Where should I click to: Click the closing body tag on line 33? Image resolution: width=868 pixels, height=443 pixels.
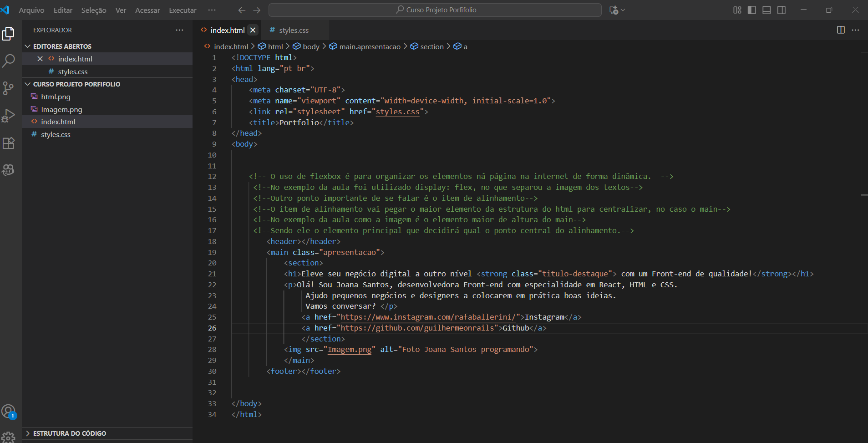[x=246, y=404]
